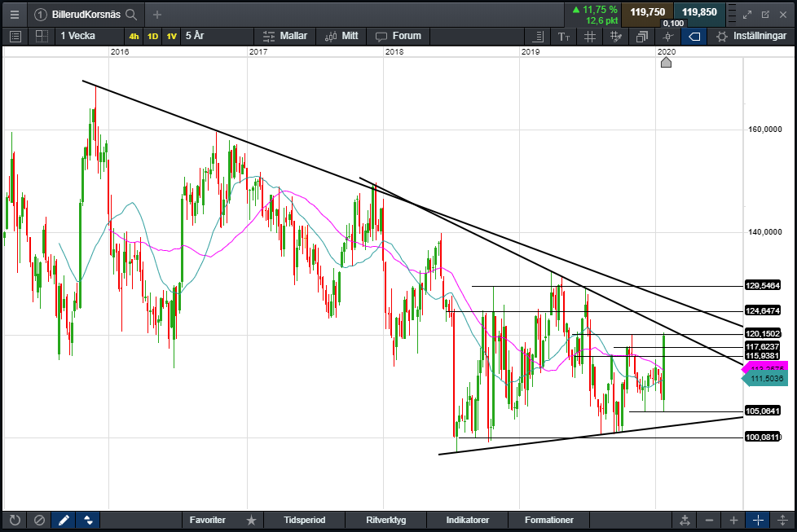Select the pencil drawing tool
The width and height of the screenshot is (797, 532).
coord(63,520)
